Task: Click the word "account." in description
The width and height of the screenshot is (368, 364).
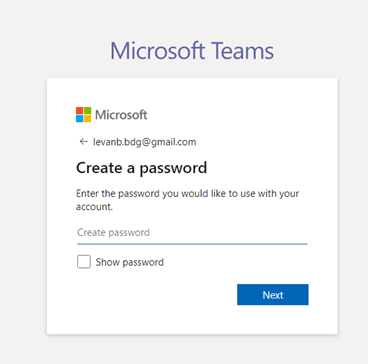Action: 95,207
